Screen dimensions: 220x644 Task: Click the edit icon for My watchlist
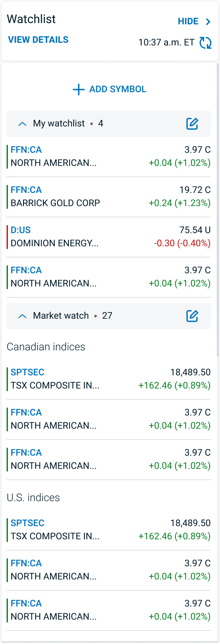pos(192,124)
